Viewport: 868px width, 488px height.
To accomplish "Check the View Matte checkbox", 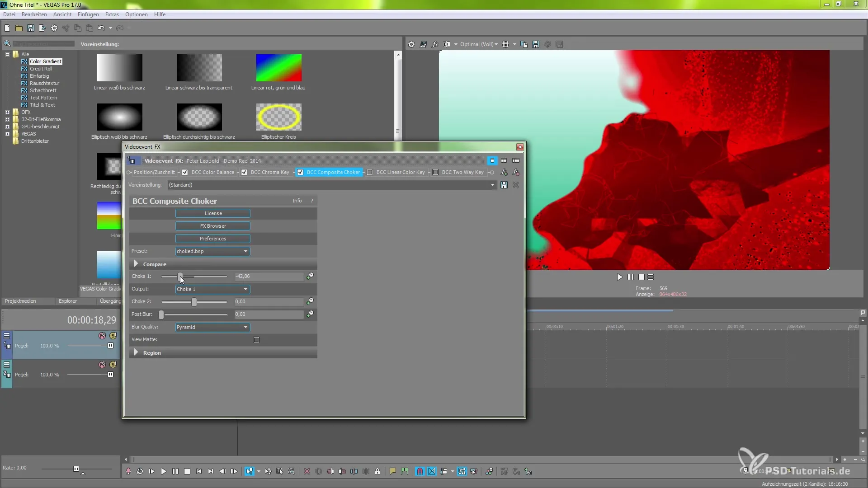I will [256, 340].
